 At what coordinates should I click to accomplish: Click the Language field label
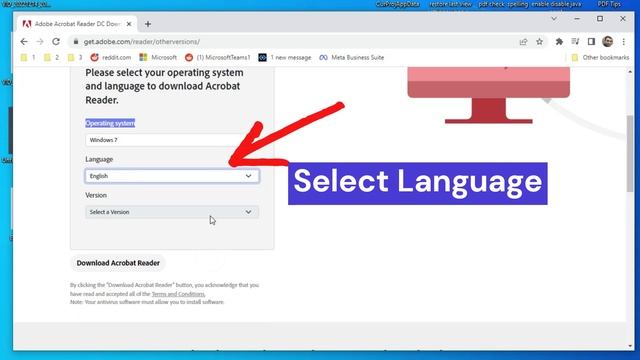coord(99,159)
